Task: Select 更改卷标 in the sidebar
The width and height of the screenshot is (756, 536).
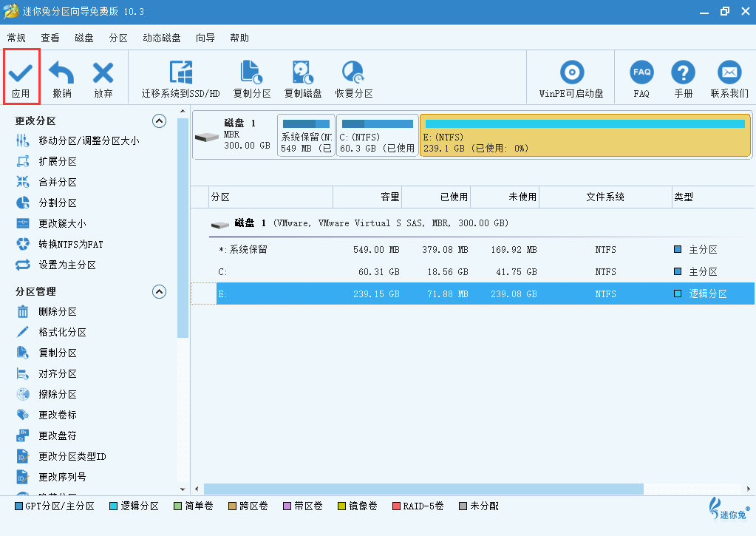Action: coord(47,415)
